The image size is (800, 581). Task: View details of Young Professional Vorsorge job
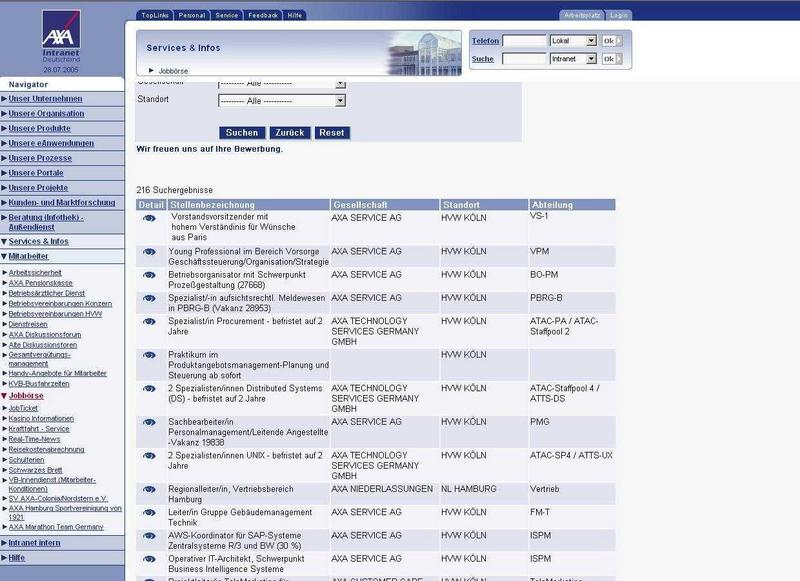[149, 251]
